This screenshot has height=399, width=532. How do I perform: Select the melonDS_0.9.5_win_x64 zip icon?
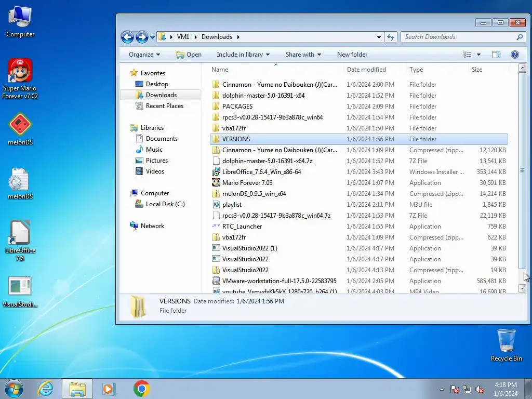[216, 193]
